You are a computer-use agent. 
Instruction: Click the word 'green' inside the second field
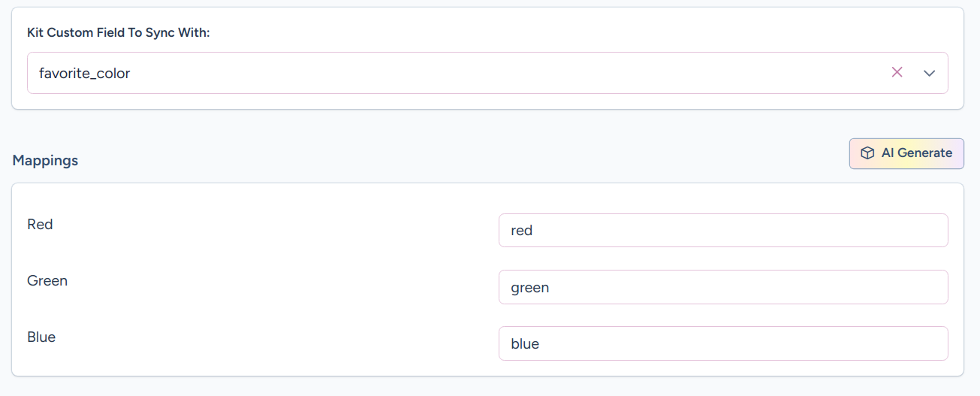tap(530, 287)
